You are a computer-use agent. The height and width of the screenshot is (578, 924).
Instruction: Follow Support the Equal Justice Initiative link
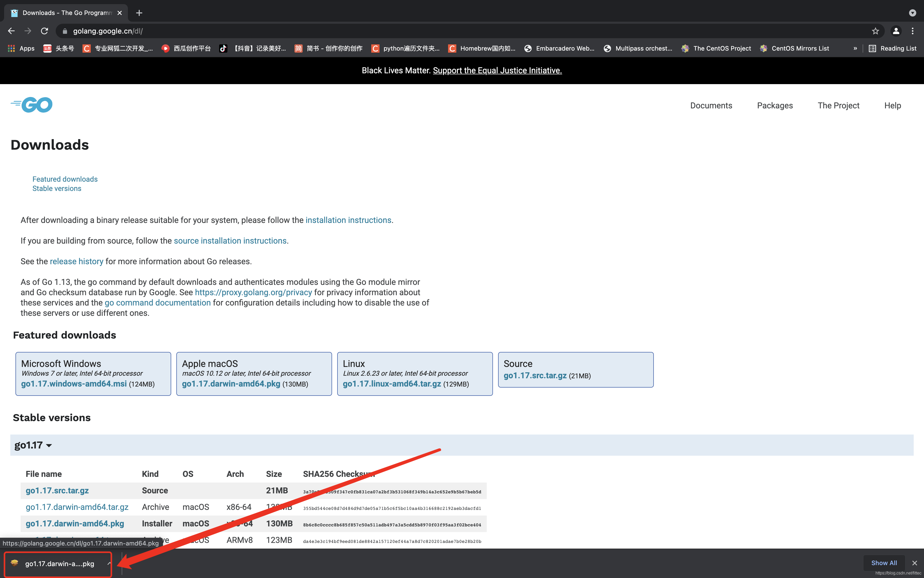[497, 70]
